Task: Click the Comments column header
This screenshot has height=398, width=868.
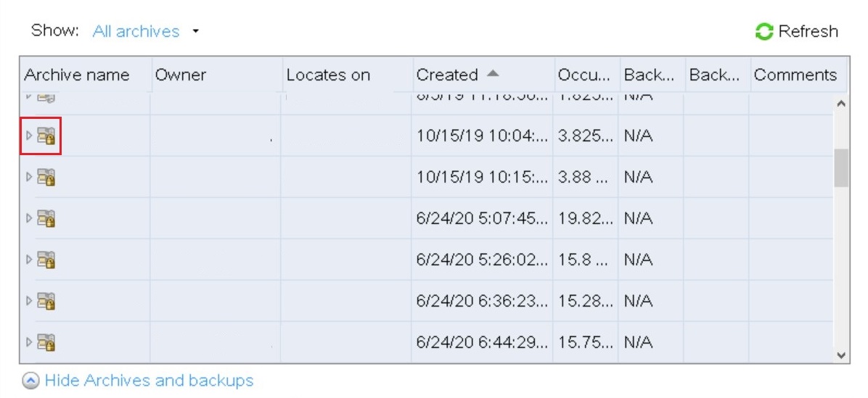Action: click(795, 75)
